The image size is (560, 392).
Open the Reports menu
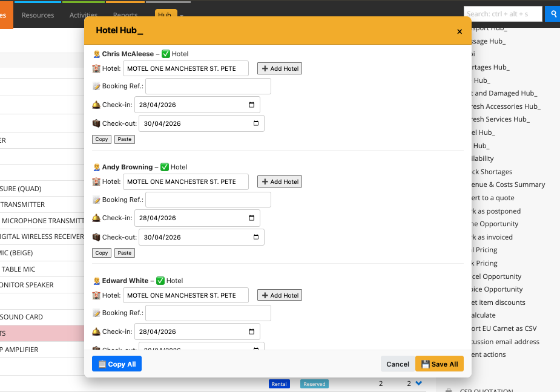pyautogui.click(x=125, y=15)
